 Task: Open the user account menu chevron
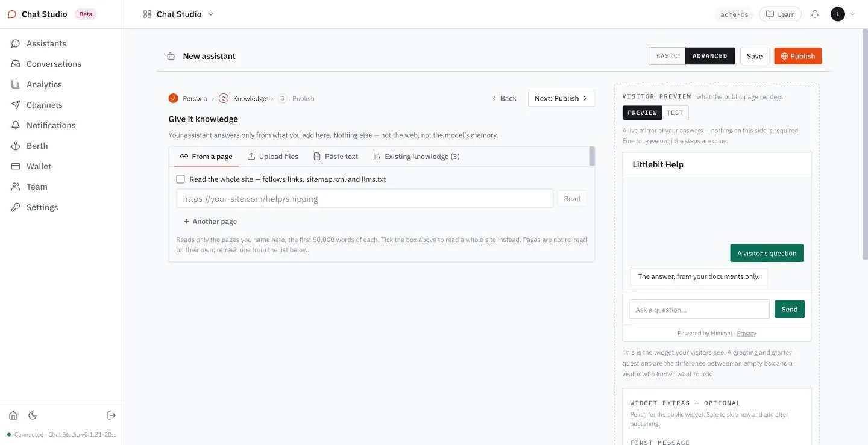click(x=852, y=14)
